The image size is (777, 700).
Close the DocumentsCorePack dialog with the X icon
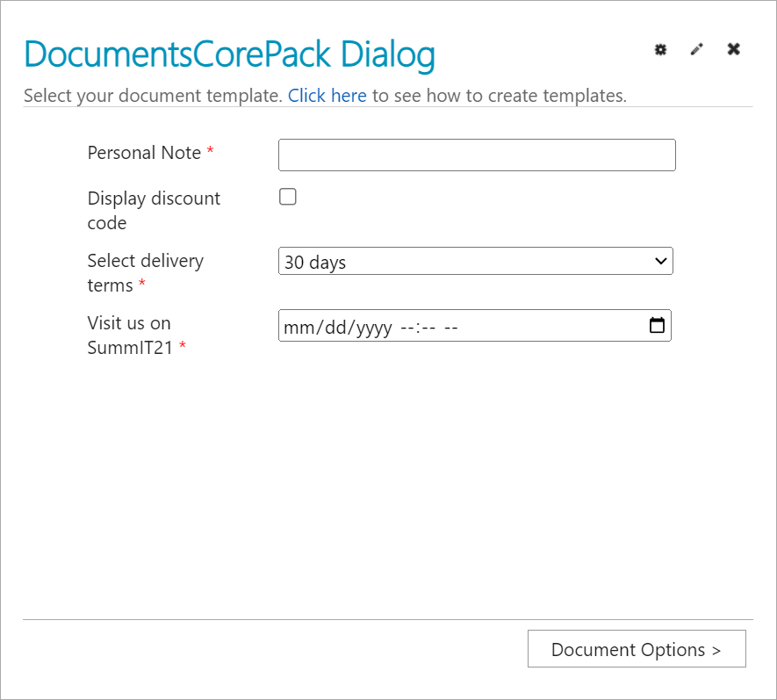(734, 49)
